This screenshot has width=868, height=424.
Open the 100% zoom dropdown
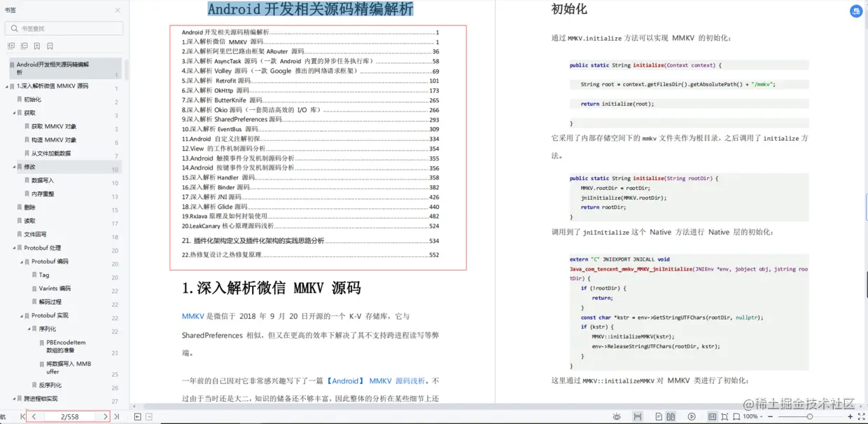pyautogui.click(x=752, y=417)
